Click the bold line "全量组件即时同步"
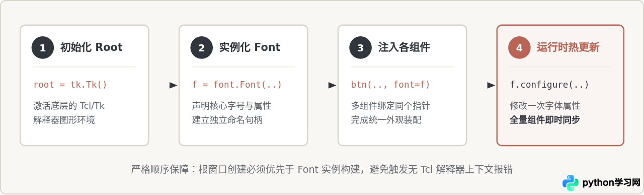 tap(545, 120)
